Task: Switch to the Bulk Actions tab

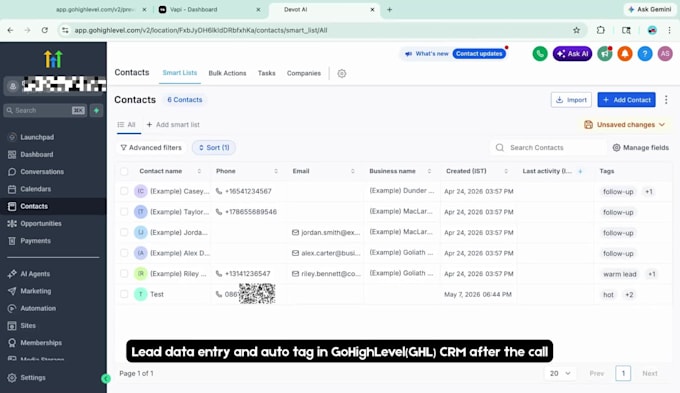Action: pos(227,73)
